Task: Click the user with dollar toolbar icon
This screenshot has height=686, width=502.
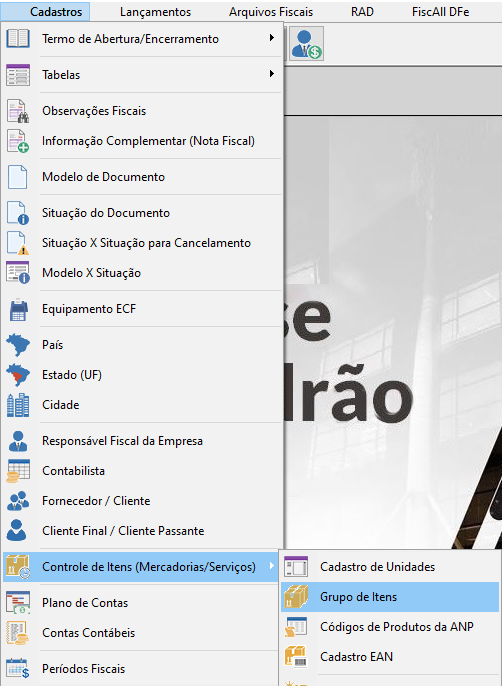Action: click(306, 43)
